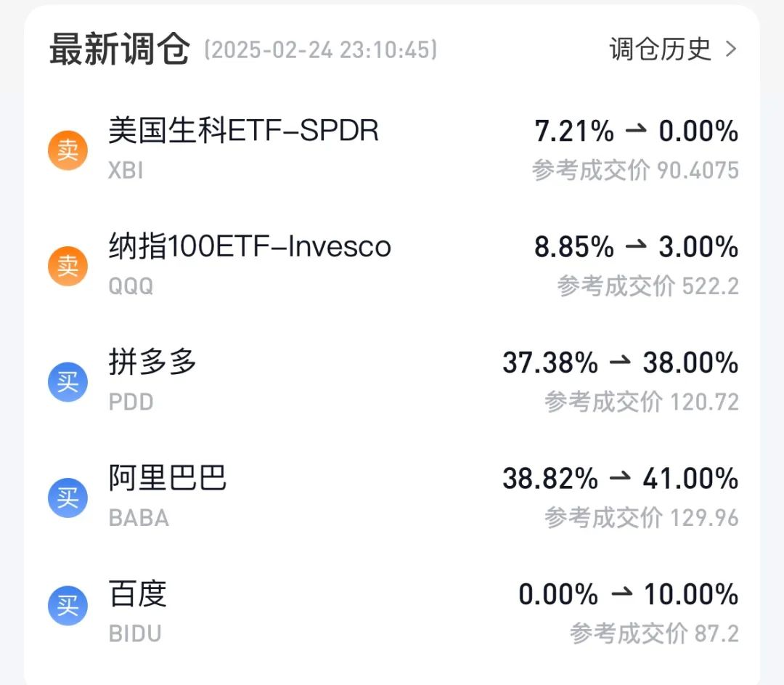Tap the 2025-02-24 23:10:45 timestamp

coord(321,50)
